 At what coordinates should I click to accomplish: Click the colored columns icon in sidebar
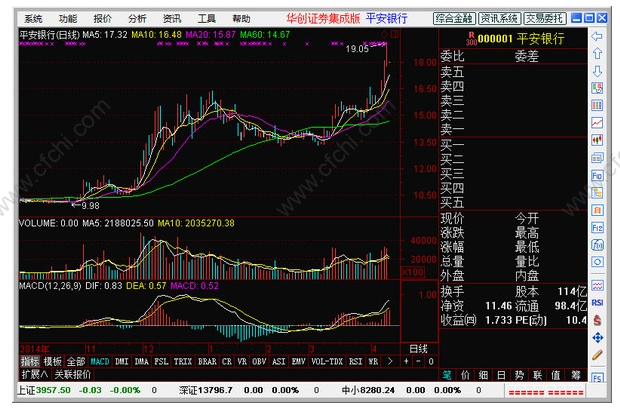tap(597, 105)
